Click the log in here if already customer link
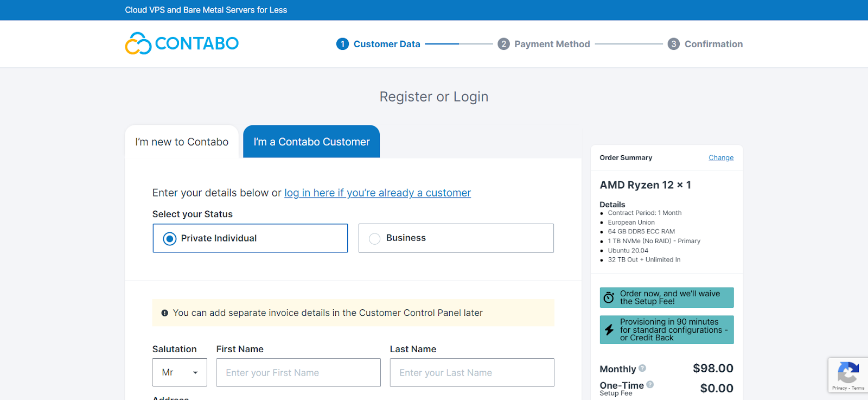868x400 pixels. tap(378, 193)
